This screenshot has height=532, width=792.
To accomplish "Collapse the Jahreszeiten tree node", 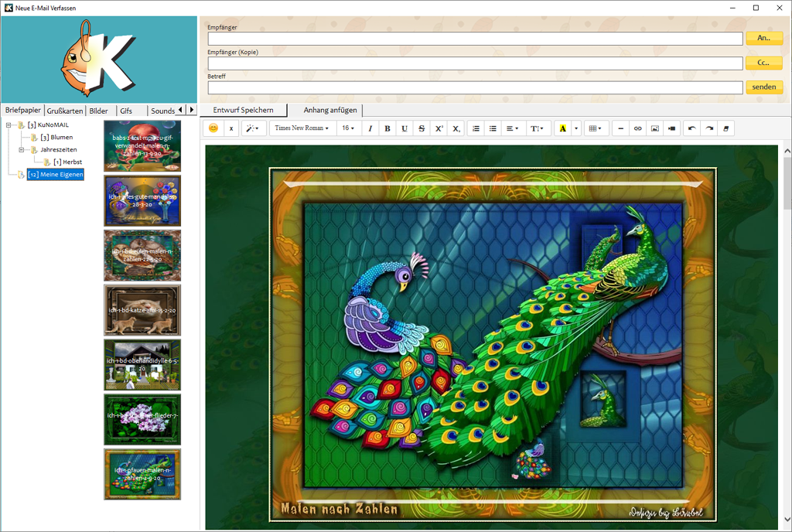I will pyautogui.click(x=21, y=149).
